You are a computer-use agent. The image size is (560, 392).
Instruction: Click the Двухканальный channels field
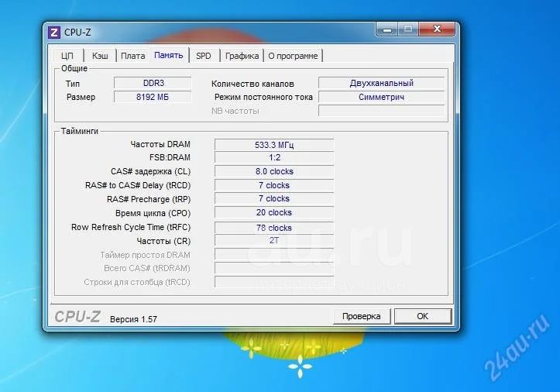pos(381,83)
